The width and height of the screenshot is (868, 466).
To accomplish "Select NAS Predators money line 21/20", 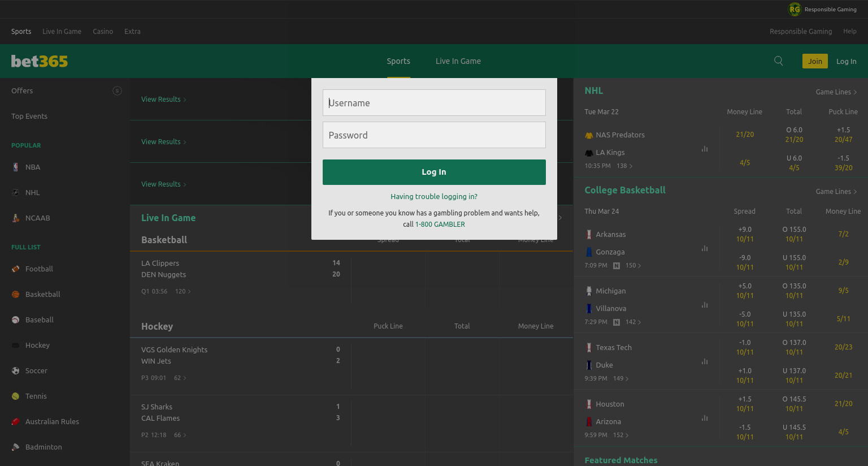I will 745,135.
